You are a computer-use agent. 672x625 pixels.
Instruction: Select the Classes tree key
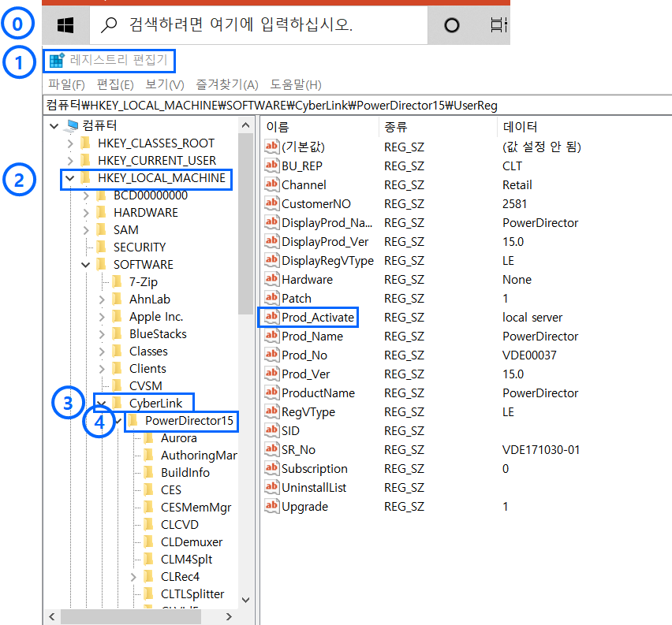[x=148, y=352]
